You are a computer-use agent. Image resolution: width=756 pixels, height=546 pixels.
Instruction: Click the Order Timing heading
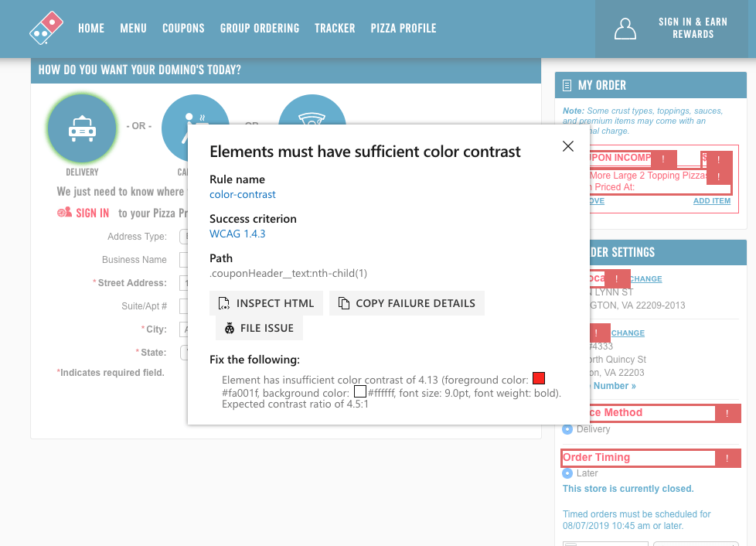[x=597, y=457]
